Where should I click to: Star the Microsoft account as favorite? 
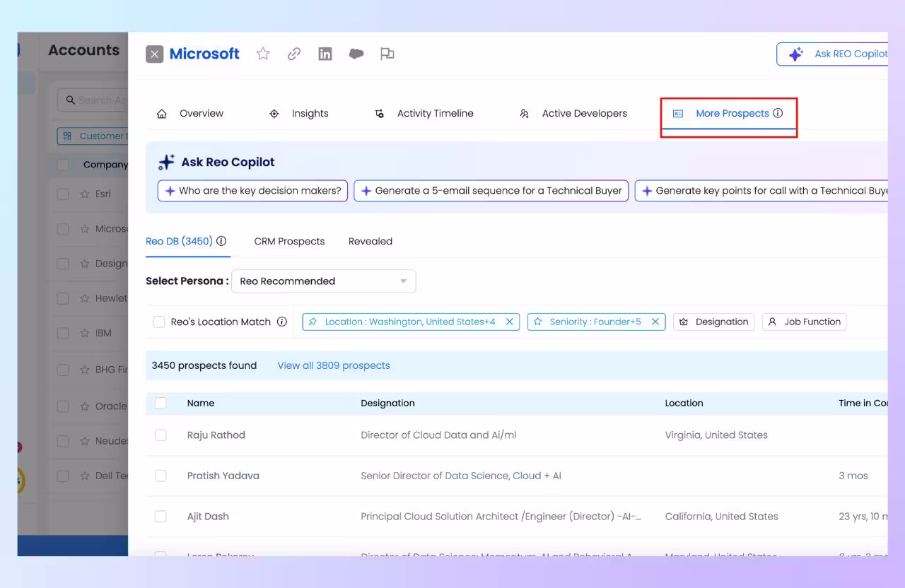pos(263,54)
